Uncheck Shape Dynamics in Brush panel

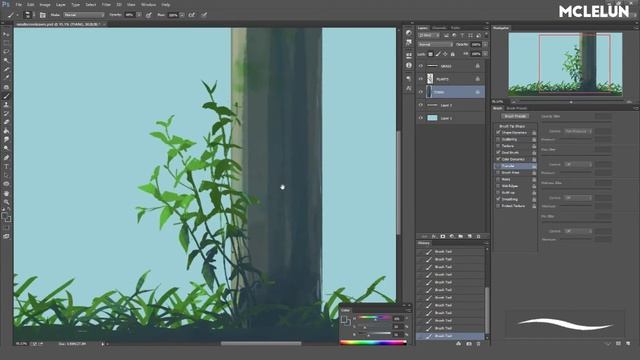pos(498,133)
